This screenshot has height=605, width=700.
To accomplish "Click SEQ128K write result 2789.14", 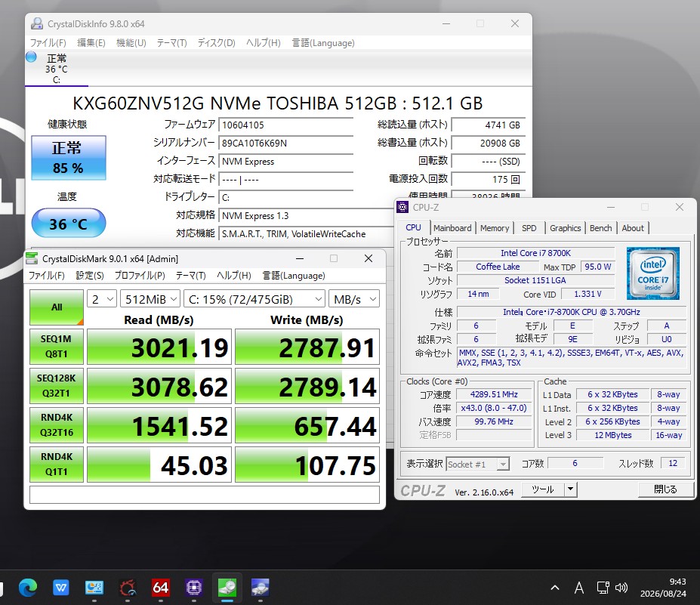I will tap(307, 386).
